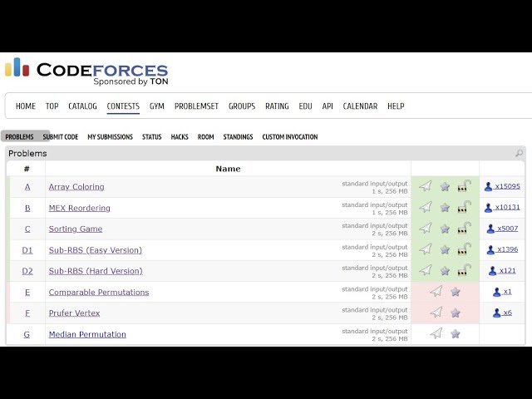The image size is (532, 399).
Task: Star the Prufer Vertex problem
Action: (456, 313)
